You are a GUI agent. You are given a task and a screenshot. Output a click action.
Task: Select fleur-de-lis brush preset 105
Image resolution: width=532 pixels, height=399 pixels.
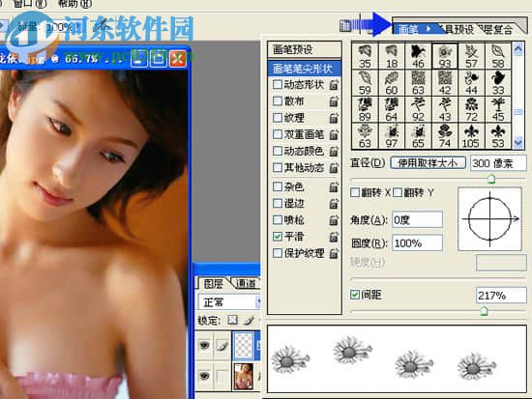tap(471, 135)
